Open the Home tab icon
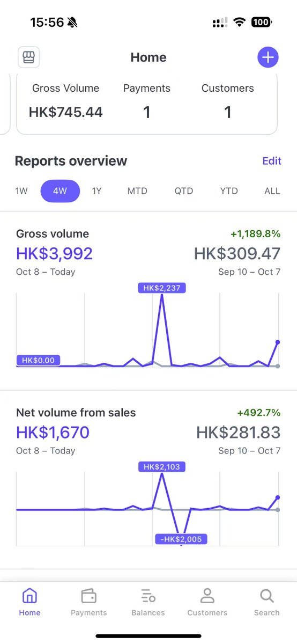 coord(29,596)
